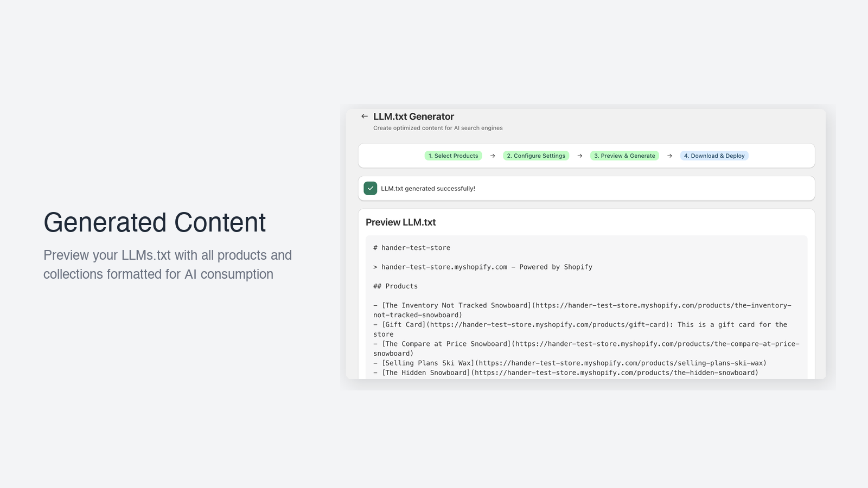Screen dimensions: 868x488
Task: Click the arrow between Configure Settings and Preview & Generate
Action: (x=579, y=156)
